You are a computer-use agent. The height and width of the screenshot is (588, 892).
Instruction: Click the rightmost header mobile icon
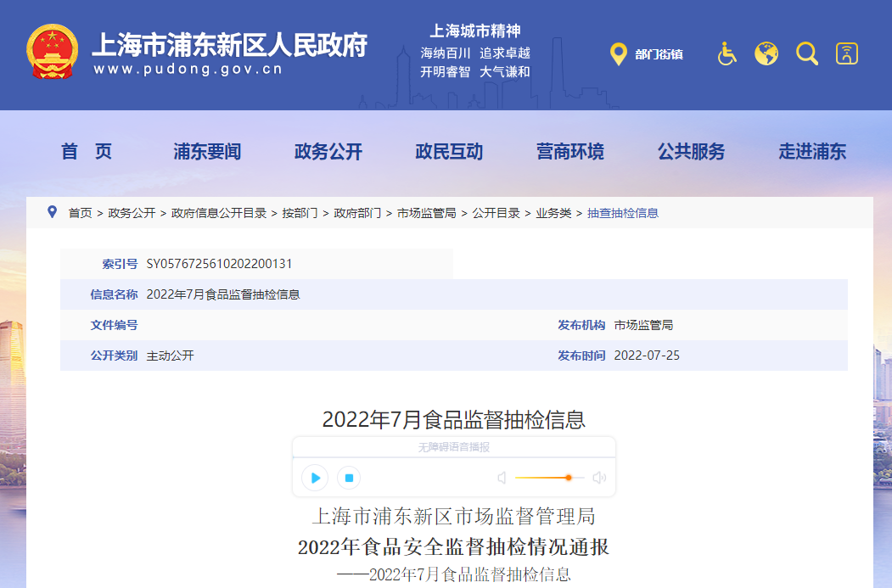coord(846,53)
